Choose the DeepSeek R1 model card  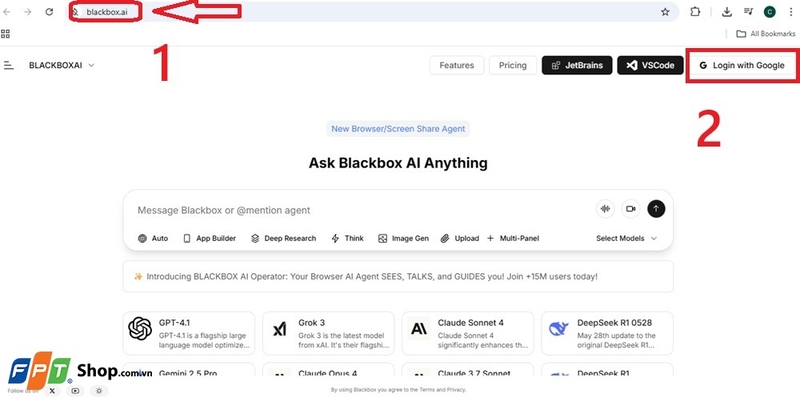pyautogui.click(x=607, y=370)
